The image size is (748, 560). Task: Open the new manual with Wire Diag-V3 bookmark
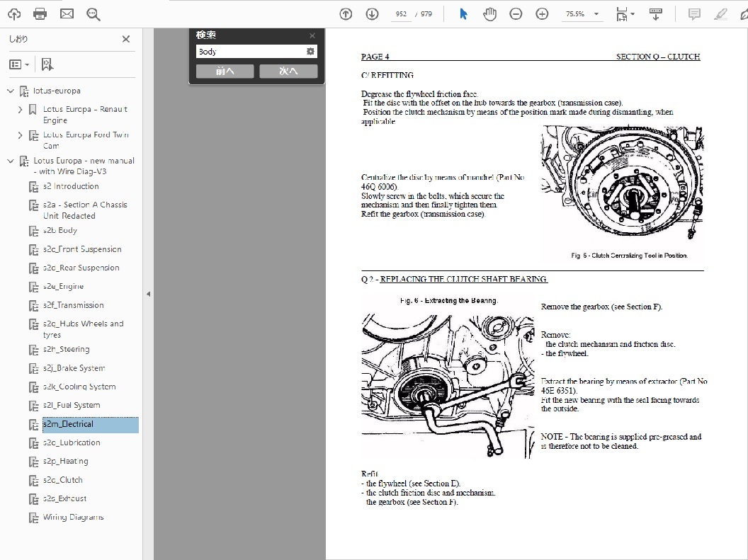84,166
